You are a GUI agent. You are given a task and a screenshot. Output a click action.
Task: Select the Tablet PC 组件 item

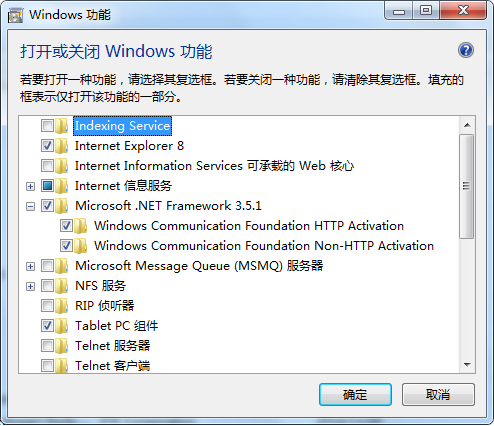pyautogui.click(x=117, y=326)
